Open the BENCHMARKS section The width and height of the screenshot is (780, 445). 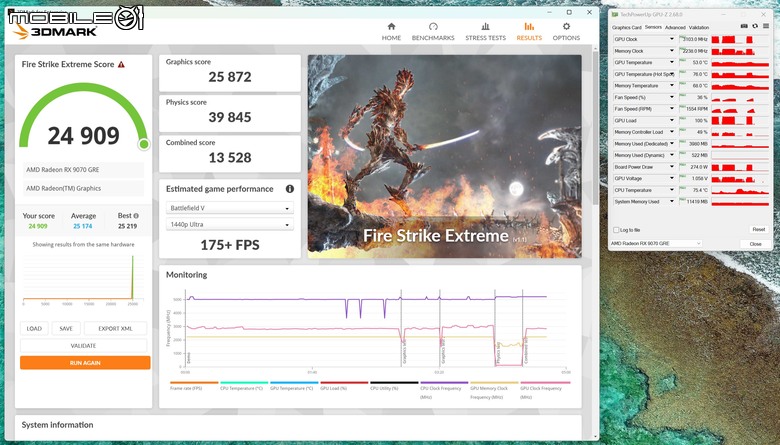(433, 32)
